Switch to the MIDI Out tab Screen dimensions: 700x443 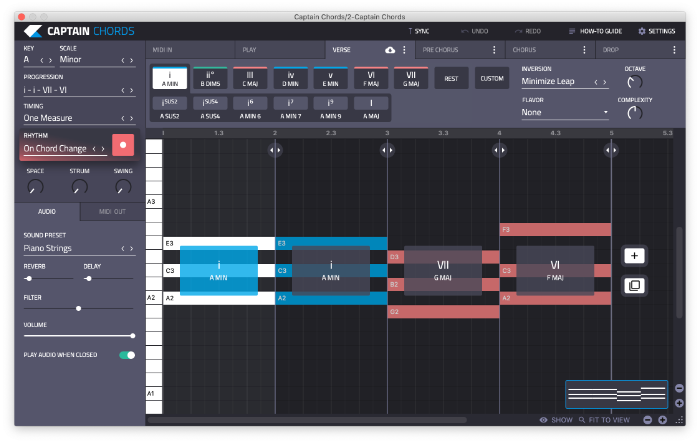pyautogui.click(x=112, y=212)
